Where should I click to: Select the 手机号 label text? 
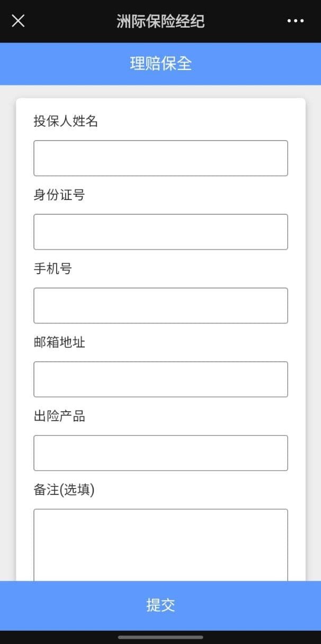[x=52, y=268]
